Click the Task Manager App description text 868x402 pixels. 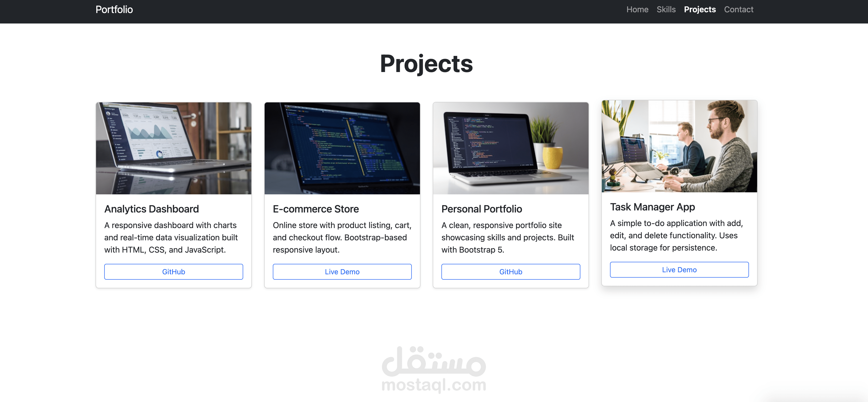coord(676,235)
